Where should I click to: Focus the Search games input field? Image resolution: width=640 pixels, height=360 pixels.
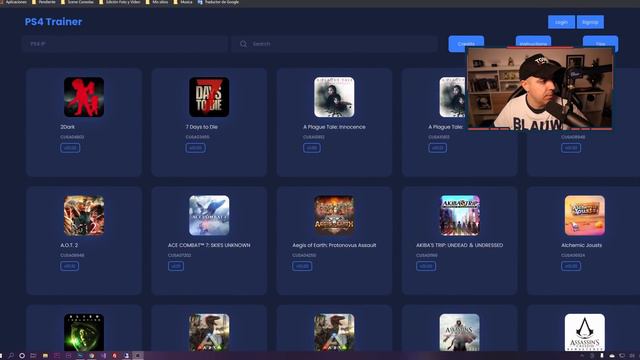pos(334,44)
